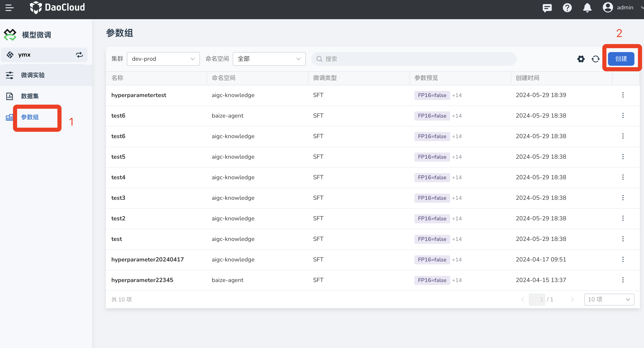Open more actions for test3 row
The width and height of the screenshot is (644, 348).
623,198
